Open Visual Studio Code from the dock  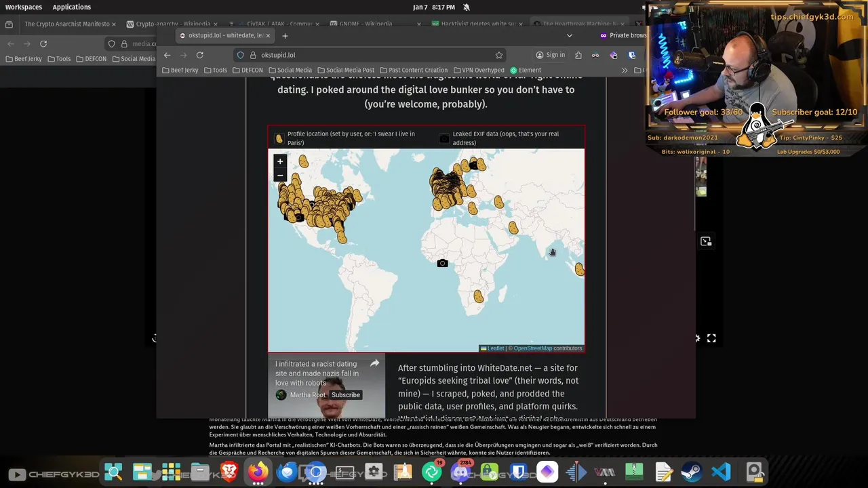tap(721, 471)
